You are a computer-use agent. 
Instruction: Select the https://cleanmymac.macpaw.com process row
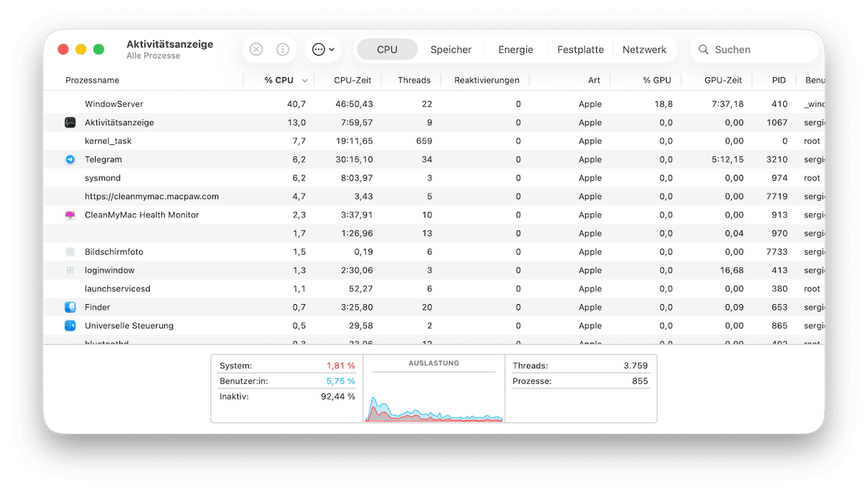pyautogui.click(x=434, y=197)
